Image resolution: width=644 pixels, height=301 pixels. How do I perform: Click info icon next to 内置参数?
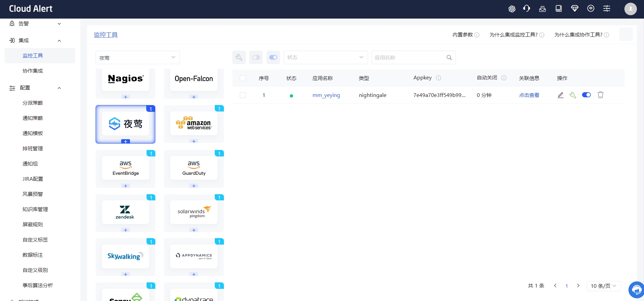pyautogui.click(x=477, y=35)
